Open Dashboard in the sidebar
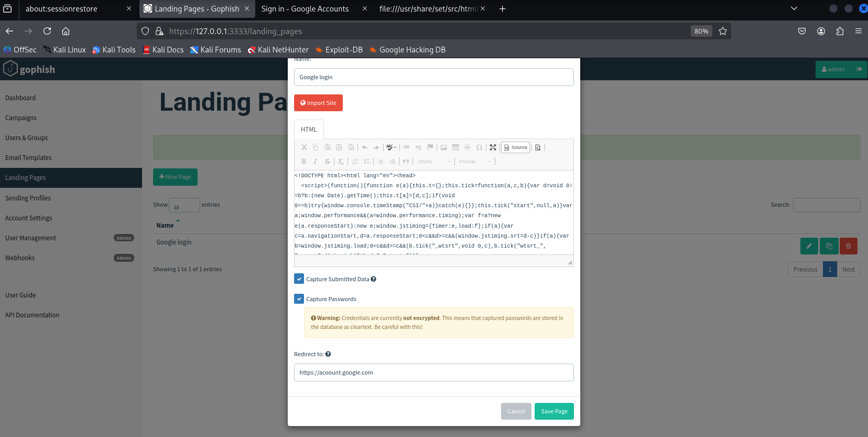The height and width of the screenshot is (437, 868). [x=20, y=98]
